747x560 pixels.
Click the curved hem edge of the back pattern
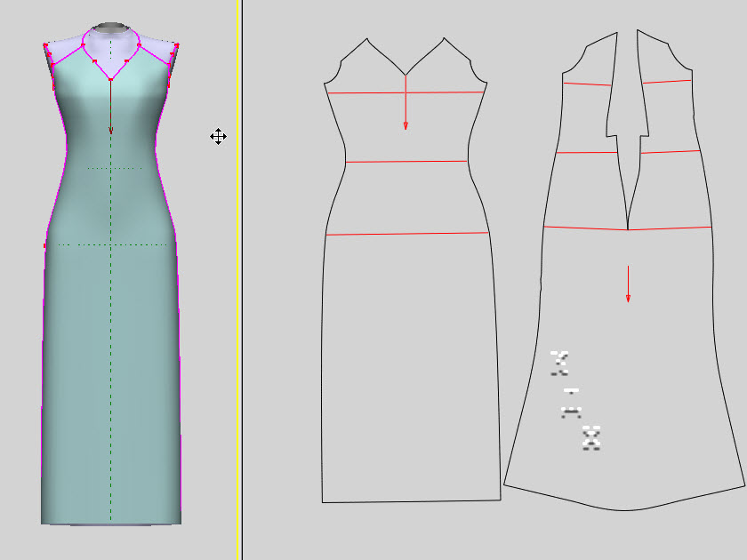[624, 509]
